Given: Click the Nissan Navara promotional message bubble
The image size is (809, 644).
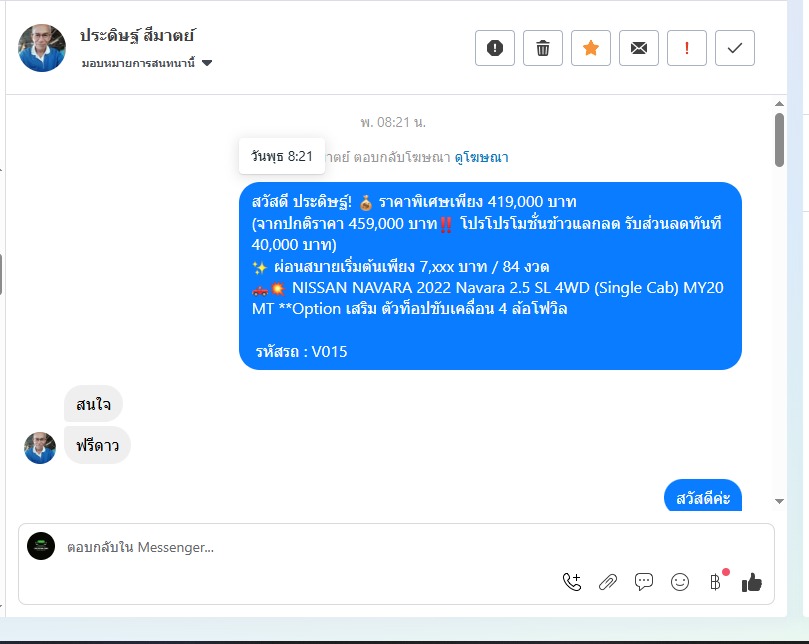Looking at the screenshot, I should pyautogui.click(x=490, y=276).
